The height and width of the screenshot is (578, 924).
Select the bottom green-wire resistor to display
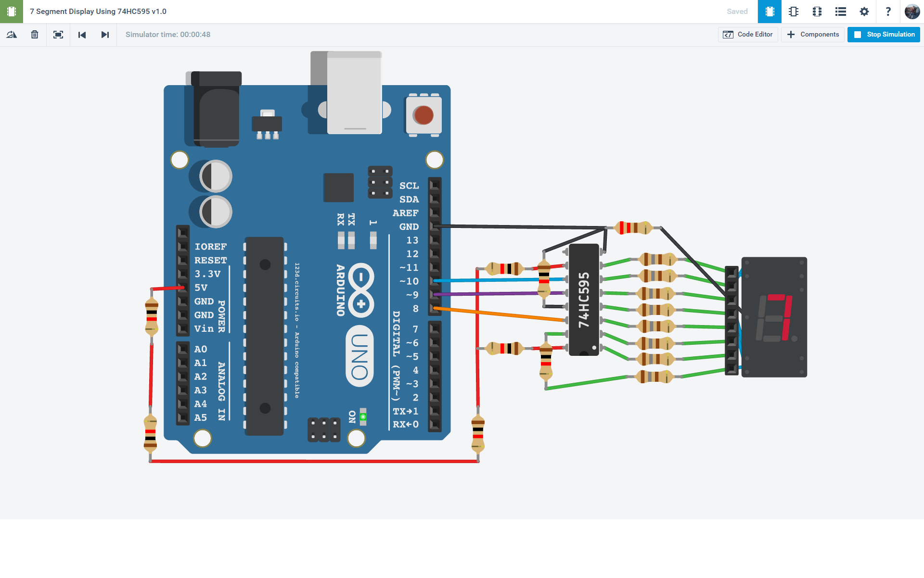(x=654, y=377)
